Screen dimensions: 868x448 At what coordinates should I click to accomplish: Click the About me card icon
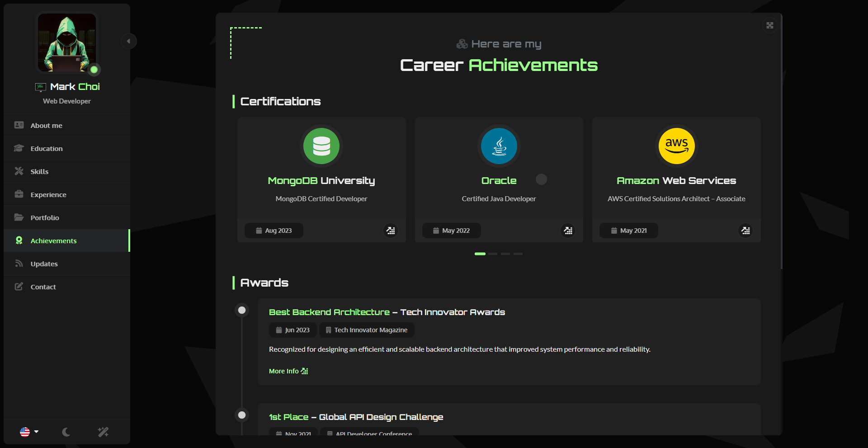click(19, 125)
